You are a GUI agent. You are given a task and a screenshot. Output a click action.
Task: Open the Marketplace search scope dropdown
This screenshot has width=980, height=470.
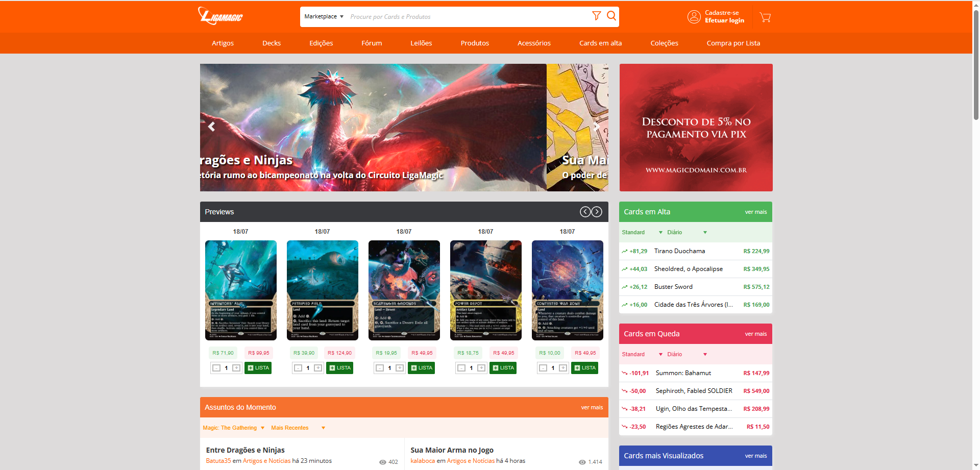click(324, 16)
